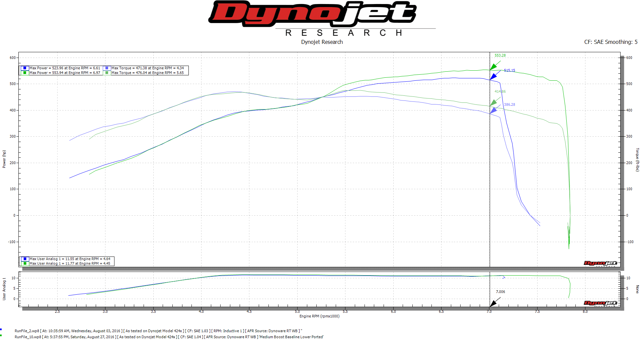Select 'Max User Analog 1 = 11.55' legend entry
The image size is (644, 363).
point(70,259)
